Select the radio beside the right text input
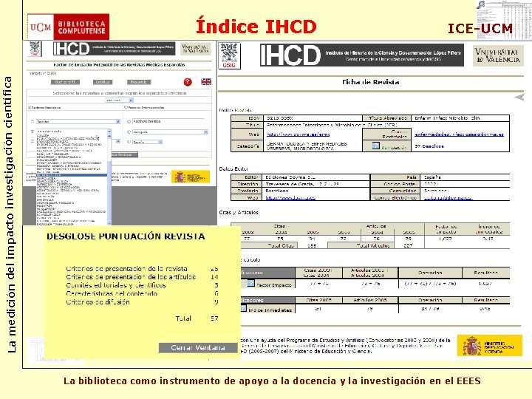This screenshot has height=399, width=532. [x=129, y=121]
